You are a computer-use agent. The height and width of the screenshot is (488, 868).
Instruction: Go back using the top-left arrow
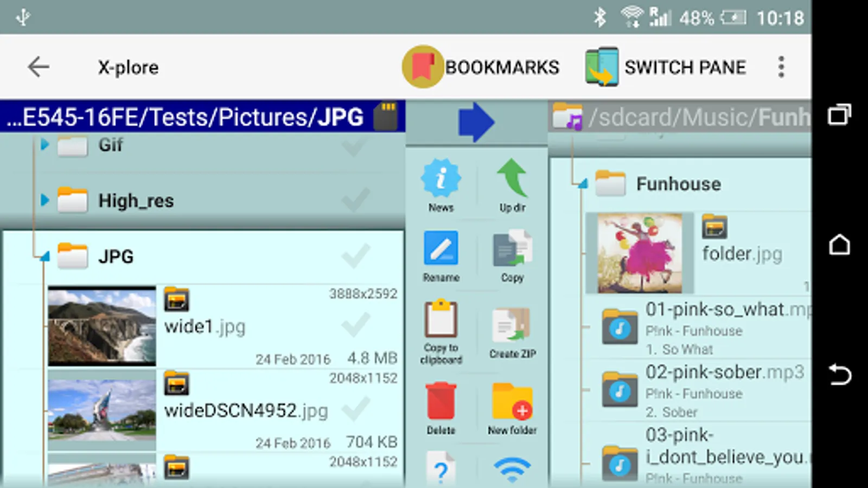tap(39, 67)
